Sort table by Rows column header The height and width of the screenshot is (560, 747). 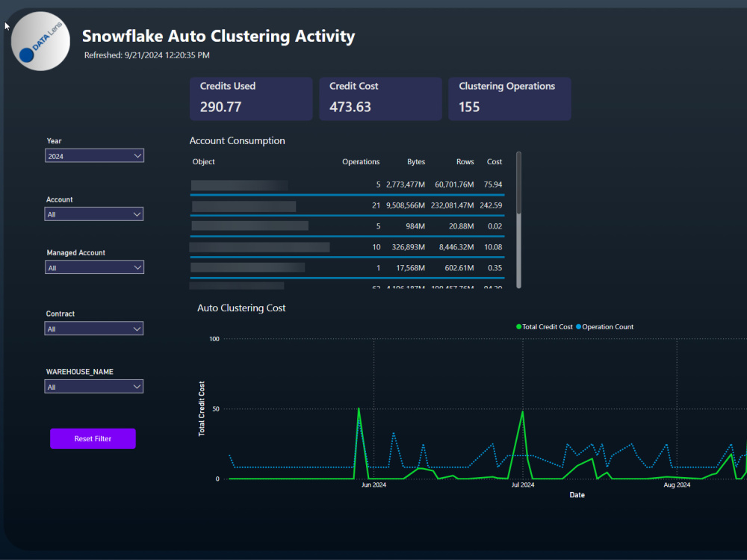pyautogui.click(x=465, y=162)
